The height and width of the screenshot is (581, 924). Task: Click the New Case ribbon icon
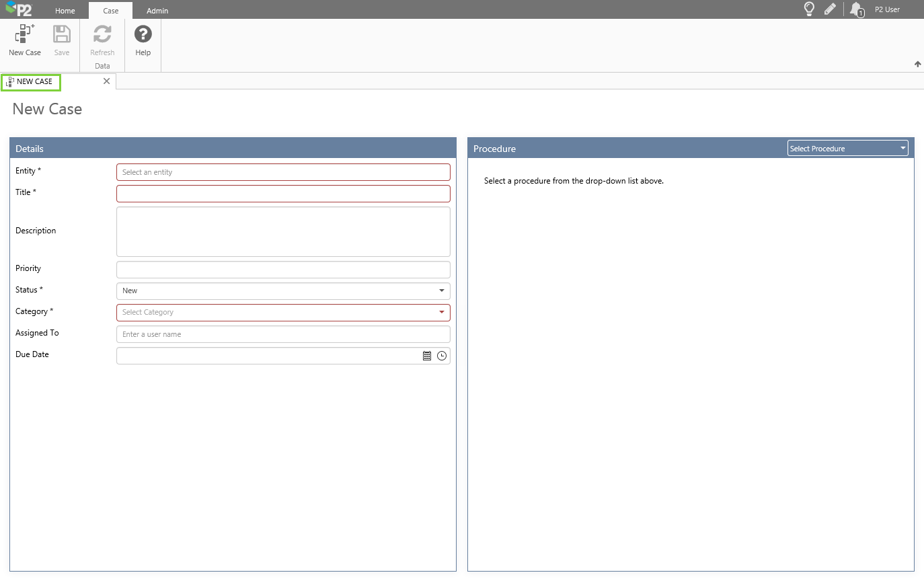click(x=25, y=35)
